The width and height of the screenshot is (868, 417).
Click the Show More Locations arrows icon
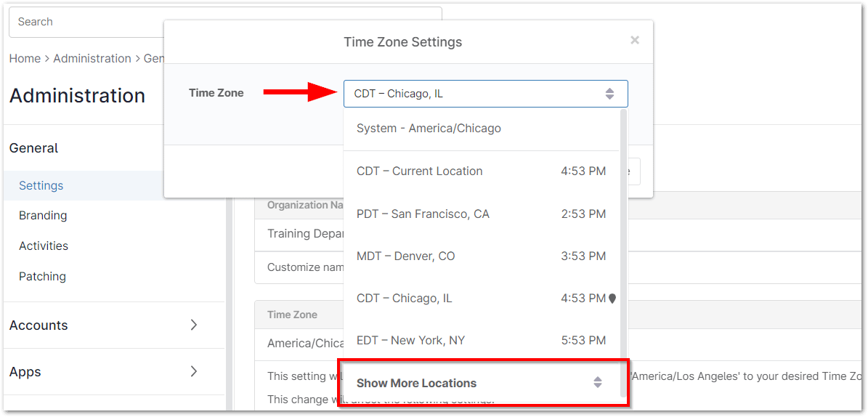tap(597, 383)
